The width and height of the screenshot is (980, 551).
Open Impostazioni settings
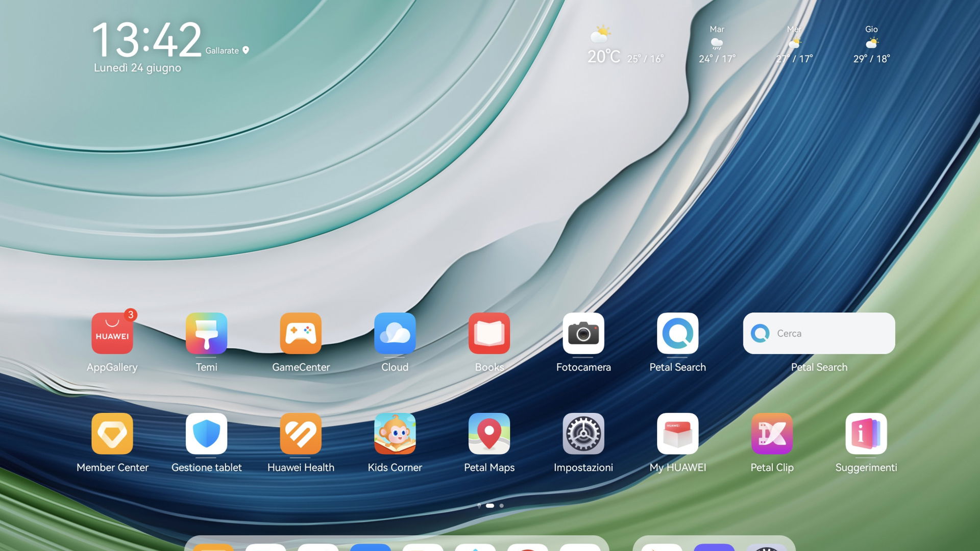tap(583, 434)
